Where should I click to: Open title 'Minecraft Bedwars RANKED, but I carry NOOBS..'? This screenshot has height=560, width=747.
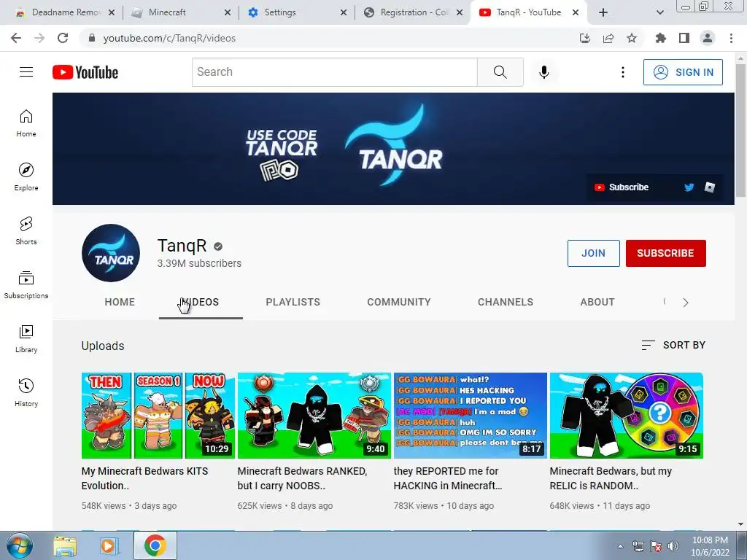point(303,478)
